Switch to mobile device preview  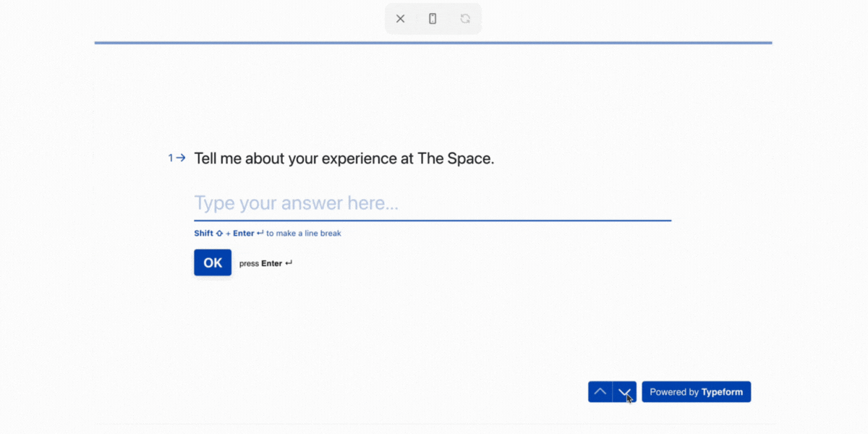coord(433,19)
